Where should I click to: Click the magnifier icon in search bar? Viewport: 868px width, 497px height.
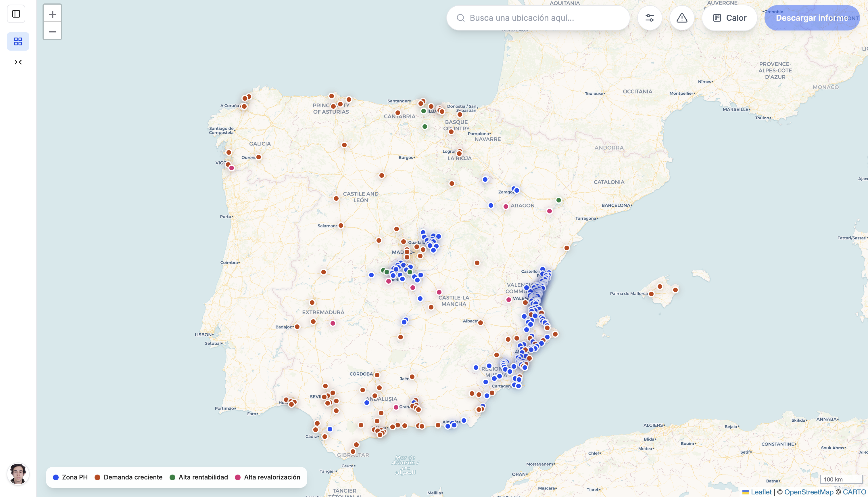point(460,18)
